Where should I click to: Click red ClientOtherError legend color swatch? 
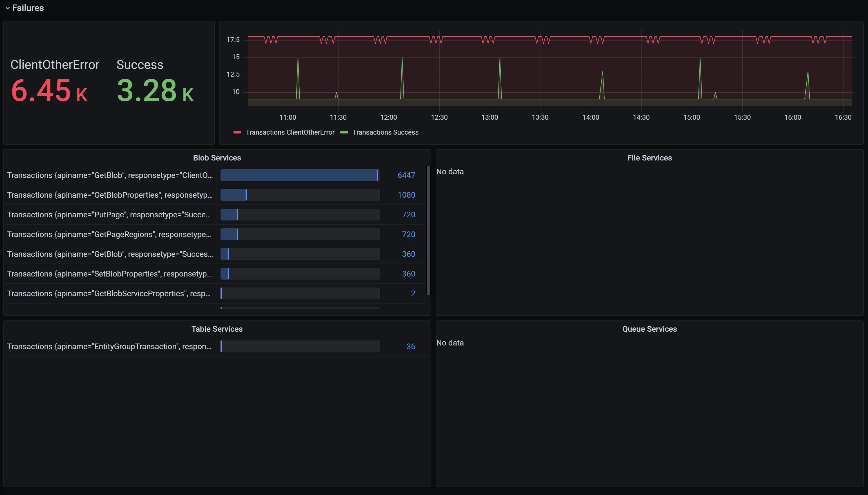click(x=237, y=132)
